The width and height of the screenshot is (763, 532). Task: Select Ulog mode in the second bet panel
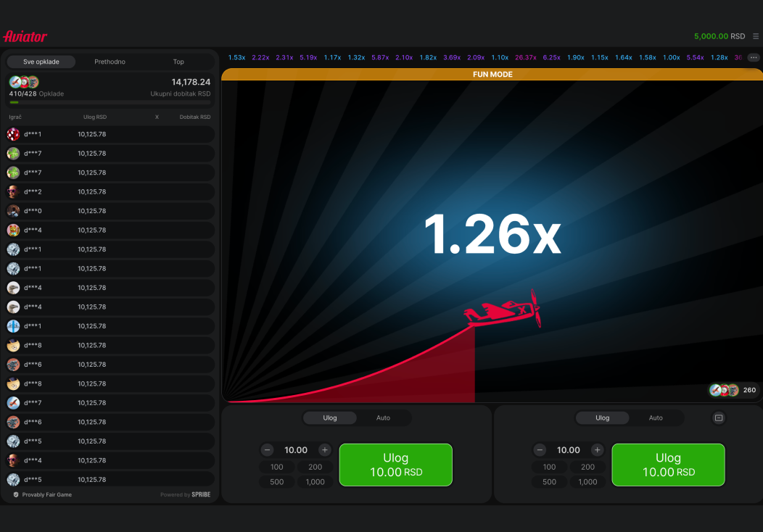click(602, 417)
